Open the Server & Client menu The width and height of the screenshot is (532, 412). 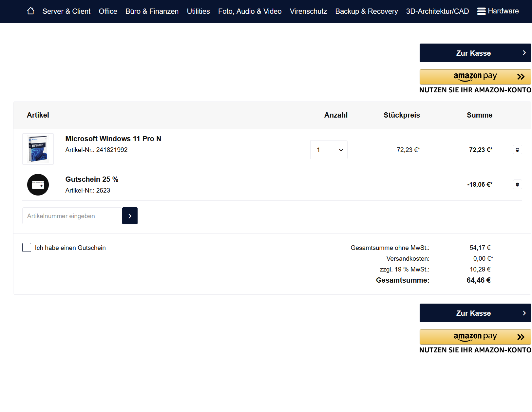pyautogui.click(x=66, y=11)
